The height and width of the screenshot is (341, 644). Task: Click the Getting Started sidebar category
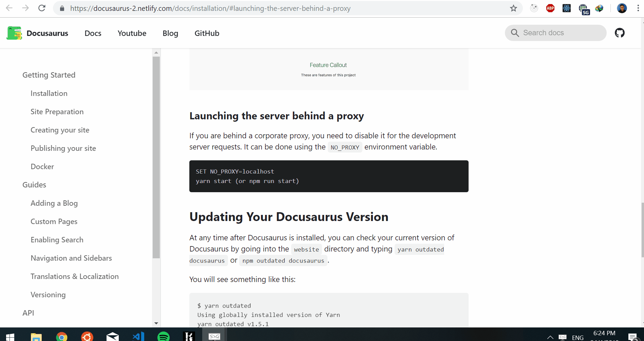(49, 75)
